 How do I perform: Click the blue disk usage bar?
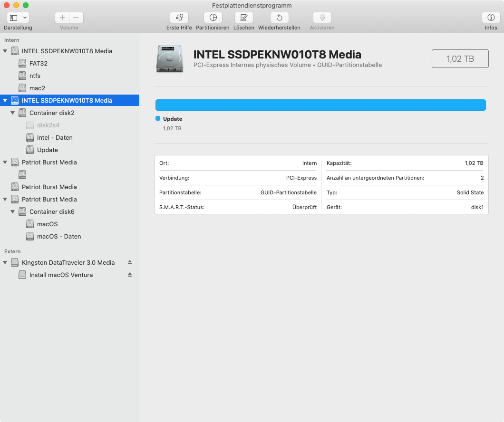[320, 105]
